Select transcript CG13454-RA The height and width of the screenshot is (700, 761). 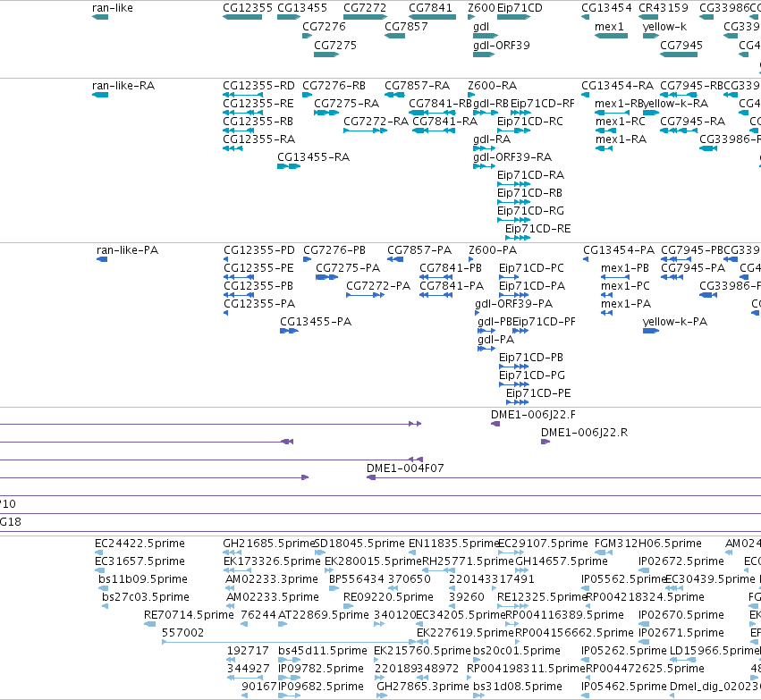click(586, 95)
